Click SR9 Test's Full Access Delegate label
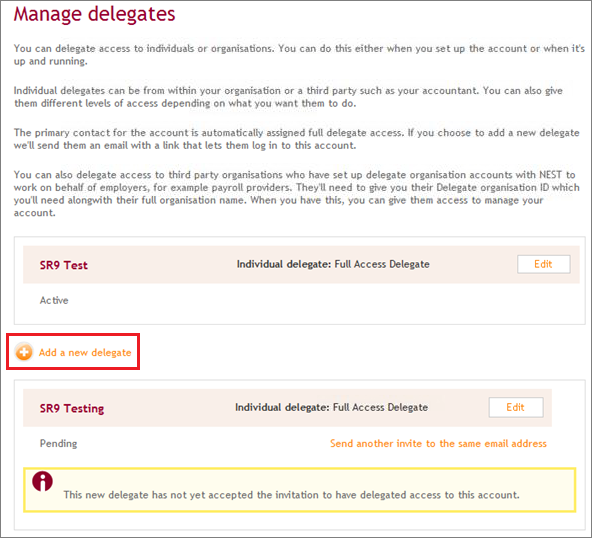This screenshot has height=538, width=592. [382, 264]
